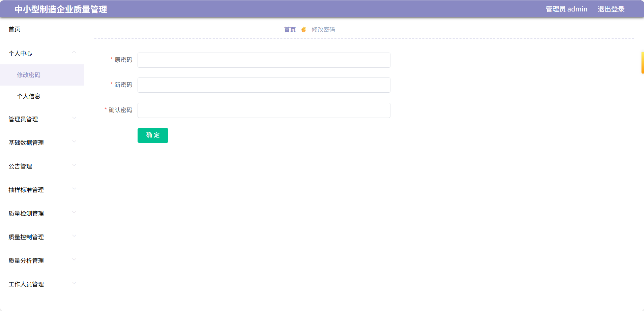The height and width of the screenshot is (311, 644).
Task: Open the 质量分析管理 menu
Action: [x=26, y=261]
